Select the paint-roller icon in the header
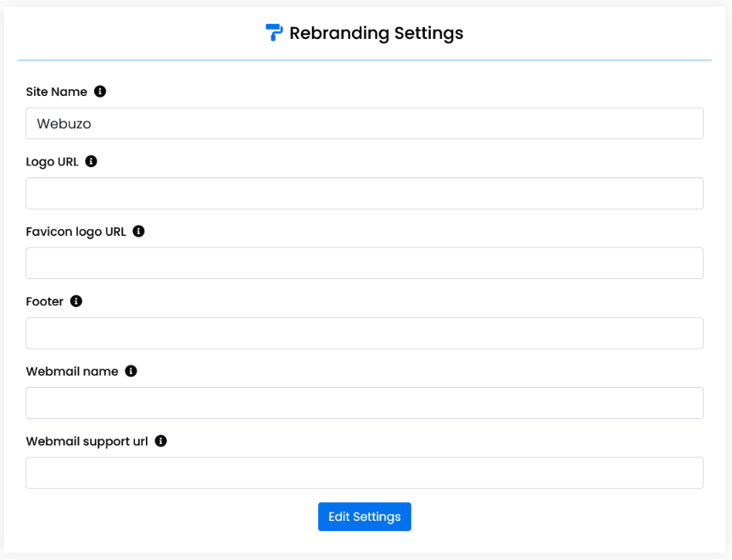The image size is (732, 560). tap(272, 32)
